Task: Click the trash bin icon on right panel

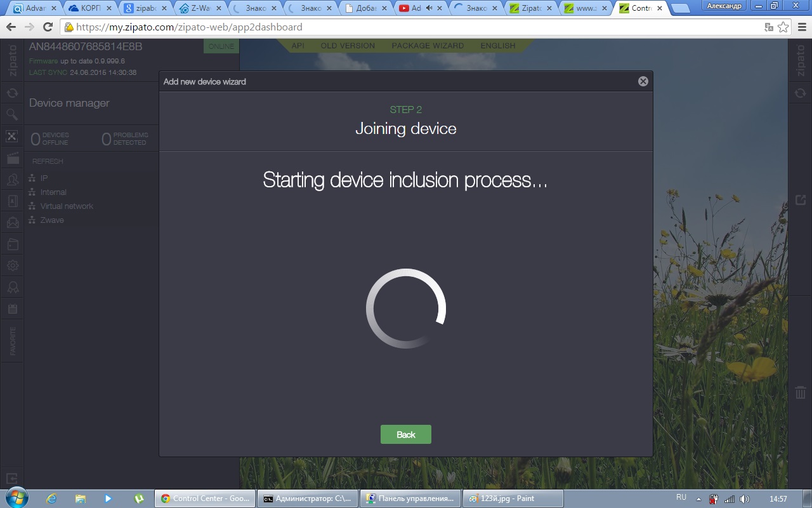Action: 800,392
